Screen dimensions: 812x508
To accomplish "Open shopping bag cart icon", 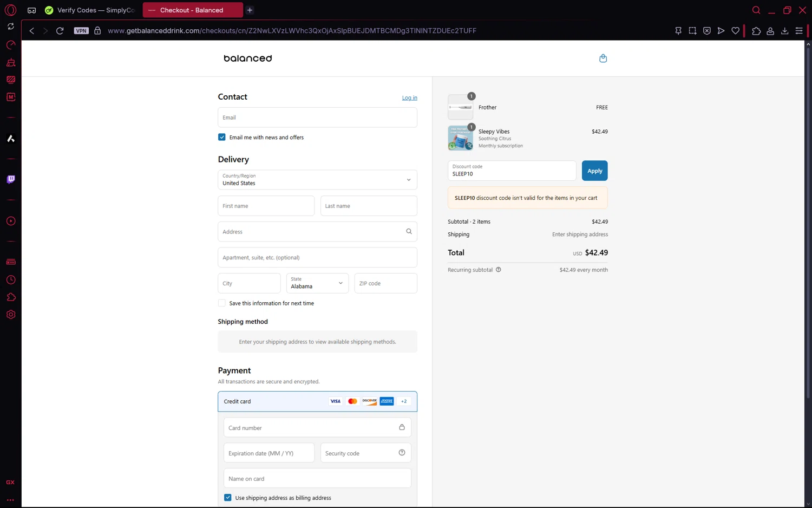I will 603,58.
